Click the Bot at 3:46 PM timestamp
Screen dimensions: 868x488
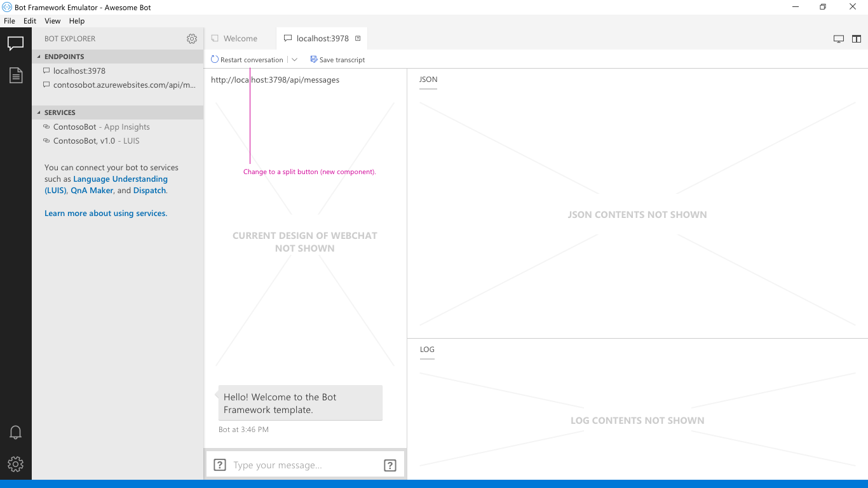(243, 430)
